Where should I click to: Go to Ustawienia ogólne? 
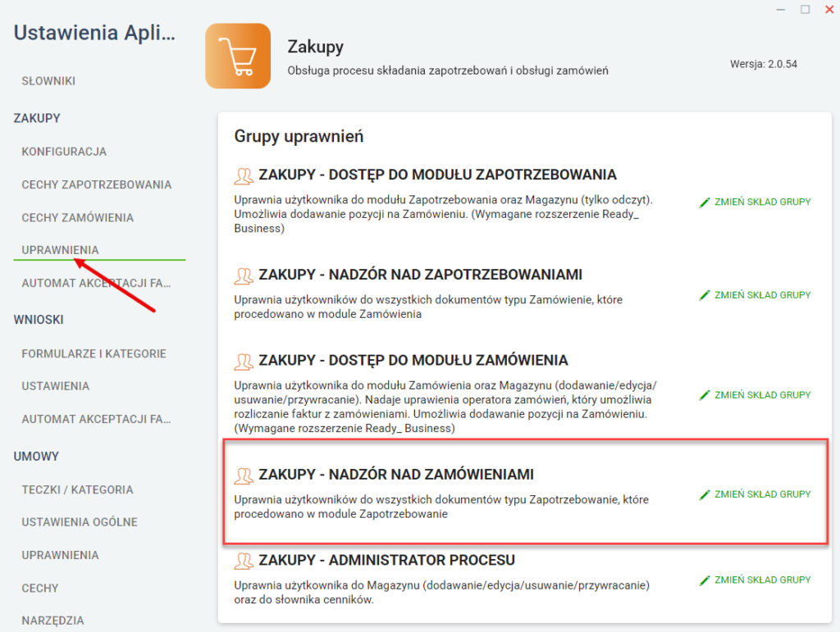point(80,522)
